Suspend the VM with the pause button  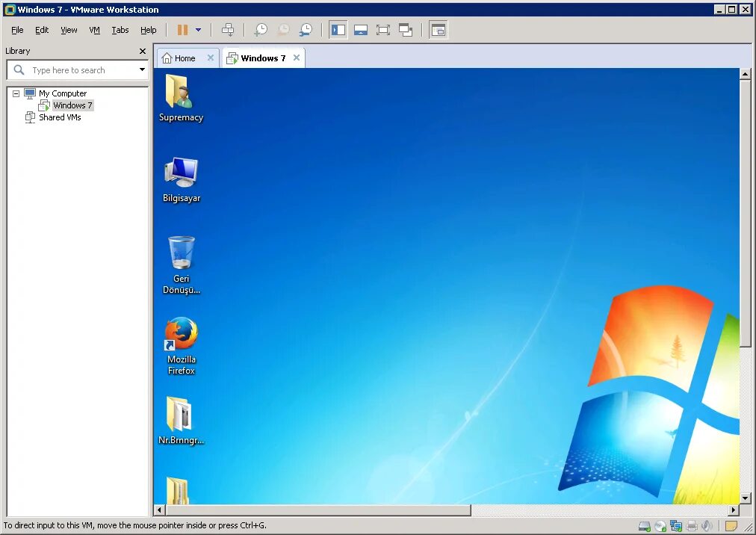point(182,30)
